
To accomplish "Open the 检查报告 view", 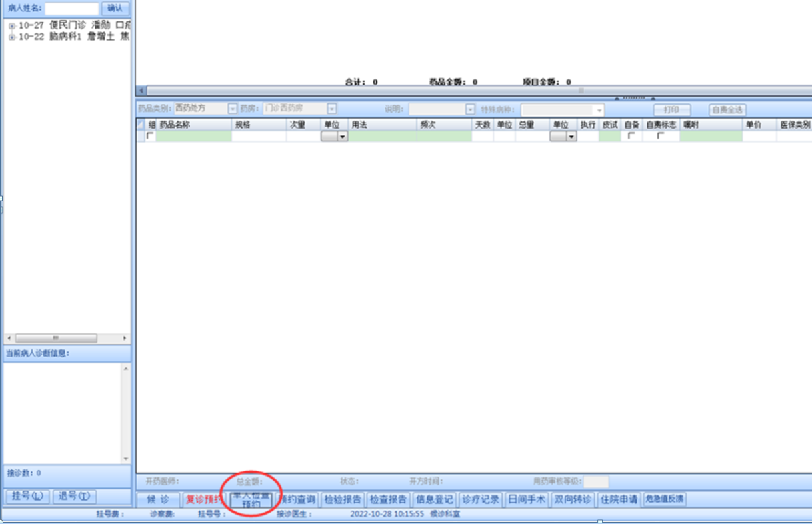I will 389,499.
